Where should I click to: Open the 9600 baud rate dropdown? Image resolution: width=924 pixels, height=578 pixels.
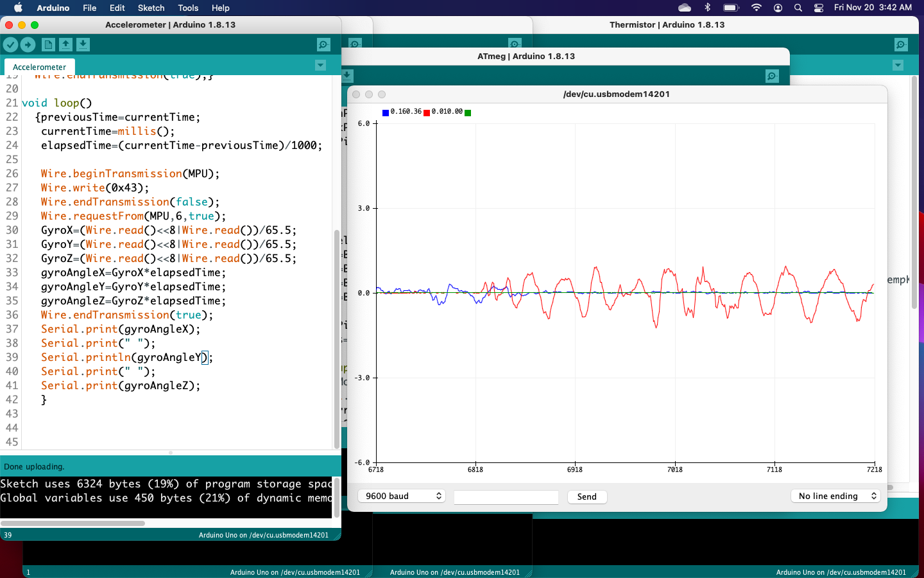(x=402, y=496)
